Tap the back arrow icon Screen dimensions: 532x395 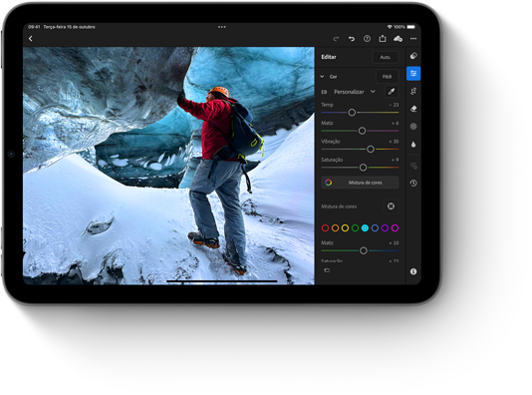click(x=31, y=39)
